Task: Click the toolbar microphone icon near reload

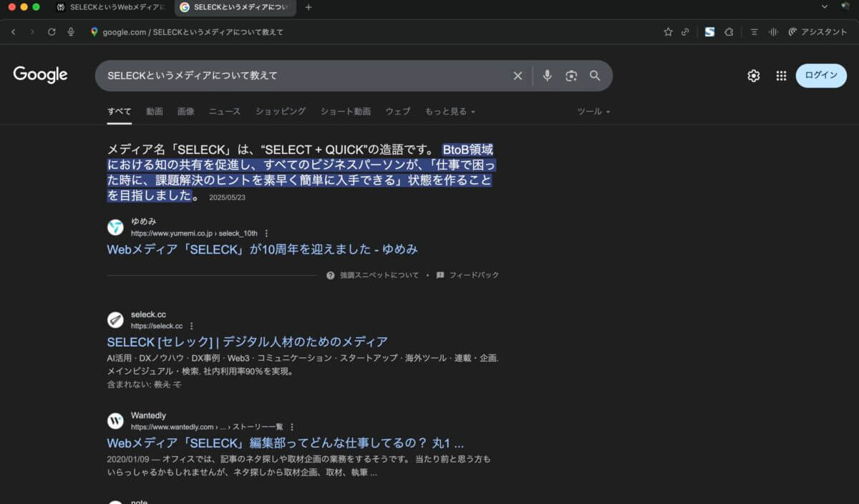Action: pyautogui.click(x=71, y=32)
